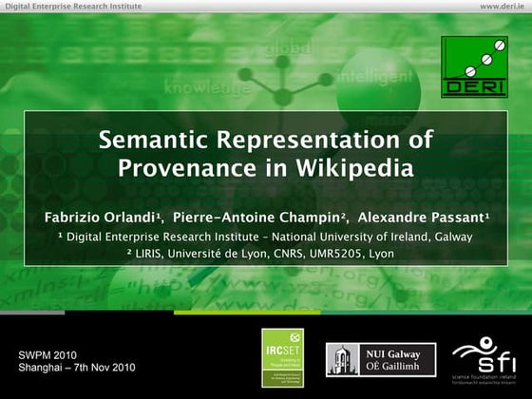Click the DERI logo
Viewport: 532px width, 399px height.
point(474,66)
